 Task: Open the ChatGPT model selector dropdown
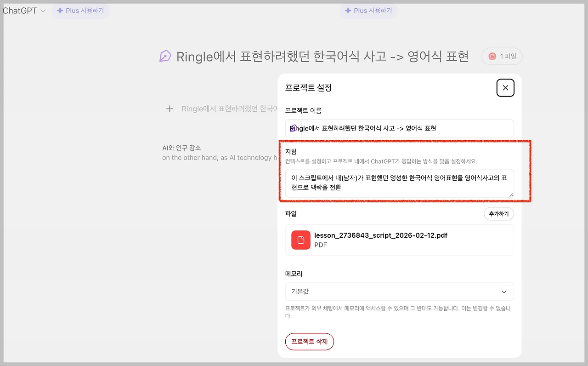tap(24, 11)
